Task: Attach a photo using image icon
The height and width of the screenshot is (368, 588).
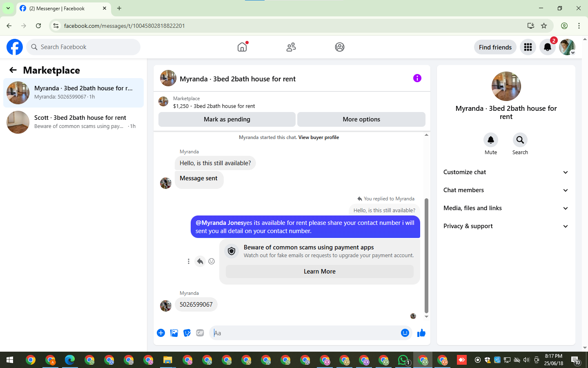Action: (x=174, y=333)
